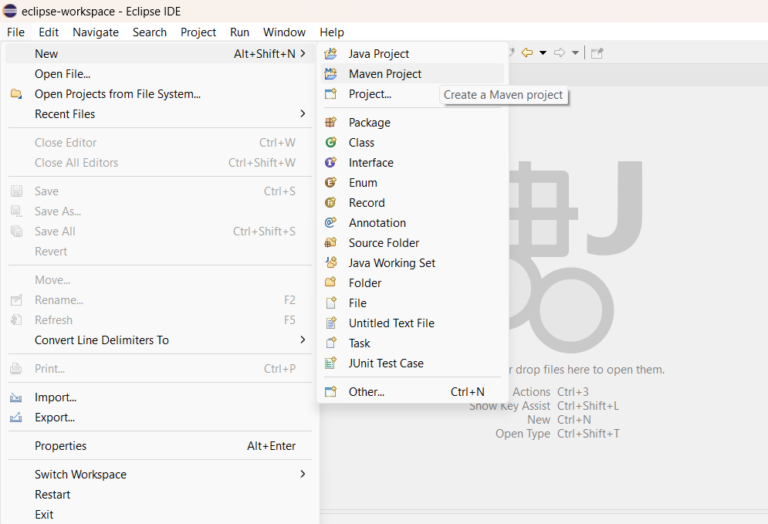Open the Navigate menu
Viewport: 768px width, 524px height.
[96, 32]
